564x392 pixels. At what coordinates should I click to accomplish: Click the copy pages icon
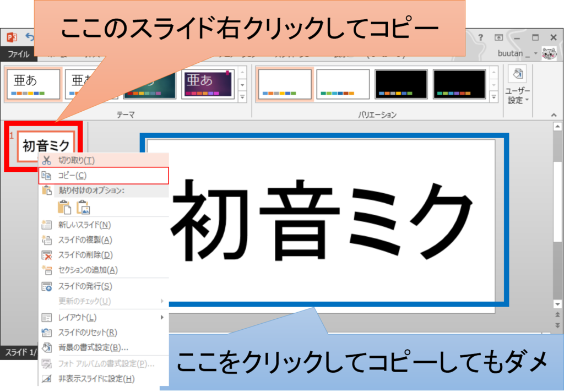tap(46, 176)
